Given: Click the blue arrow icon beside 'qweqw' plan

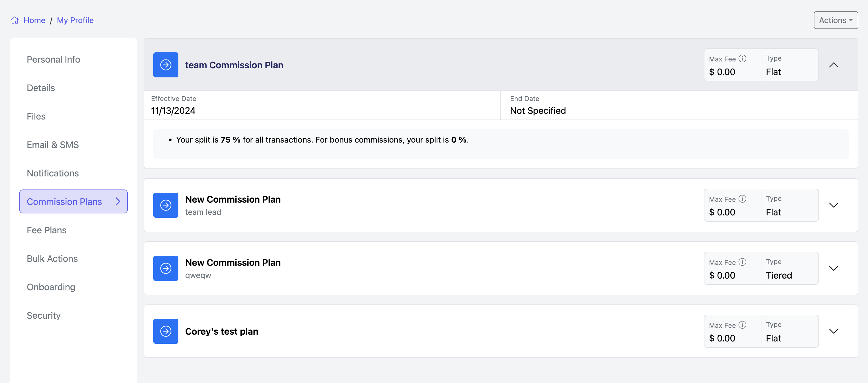Looking at the screenshot, I should pos(166,268).
